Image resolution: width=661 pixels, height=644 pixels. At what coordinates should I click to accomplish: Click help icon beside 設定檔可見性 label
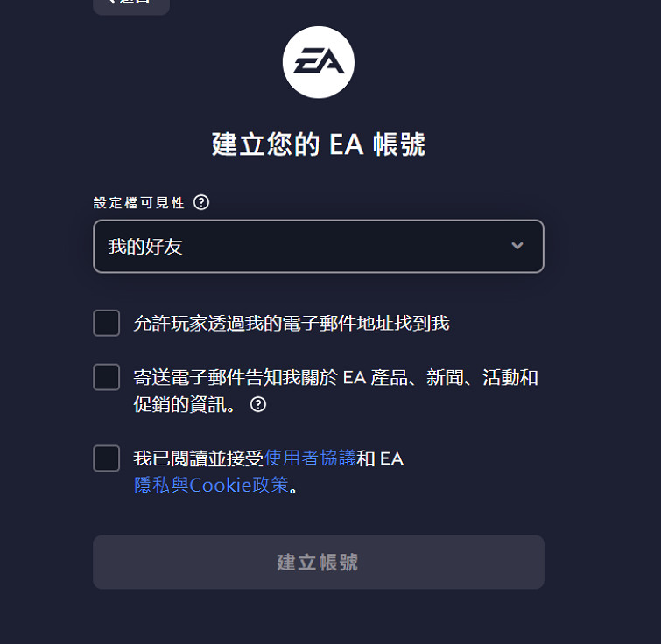pyautogui.click(x=201, y=203)
